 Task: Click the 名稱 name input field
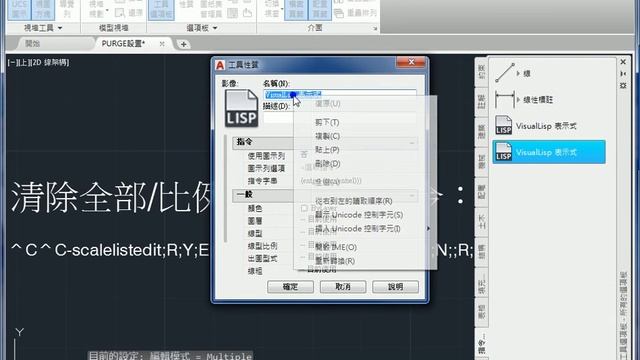[340, 94]
